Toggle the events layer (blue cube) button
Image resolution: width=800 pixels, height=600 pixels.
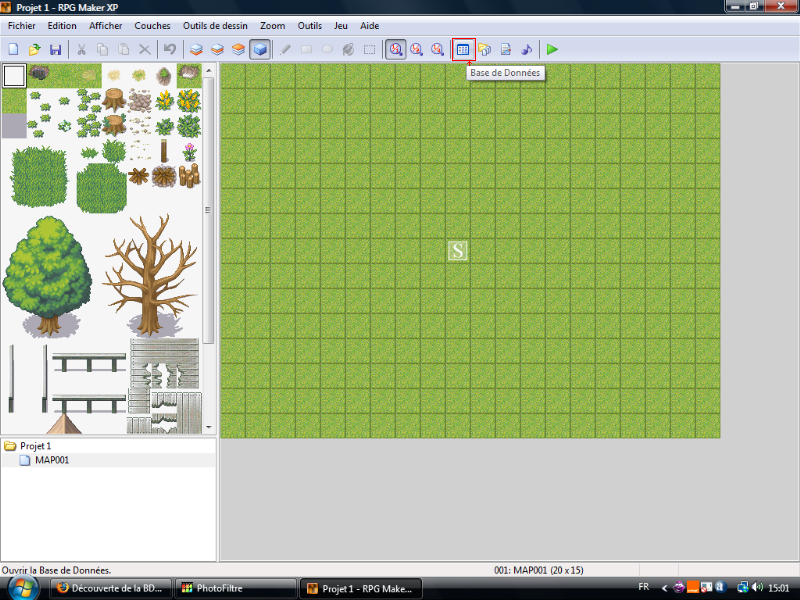coord(260,49)
